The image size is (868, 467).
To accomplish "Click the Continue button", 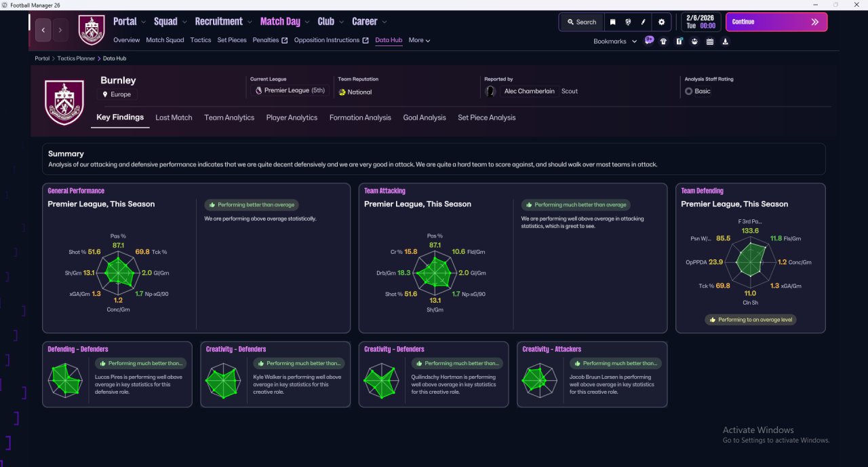I will point(776,22).
